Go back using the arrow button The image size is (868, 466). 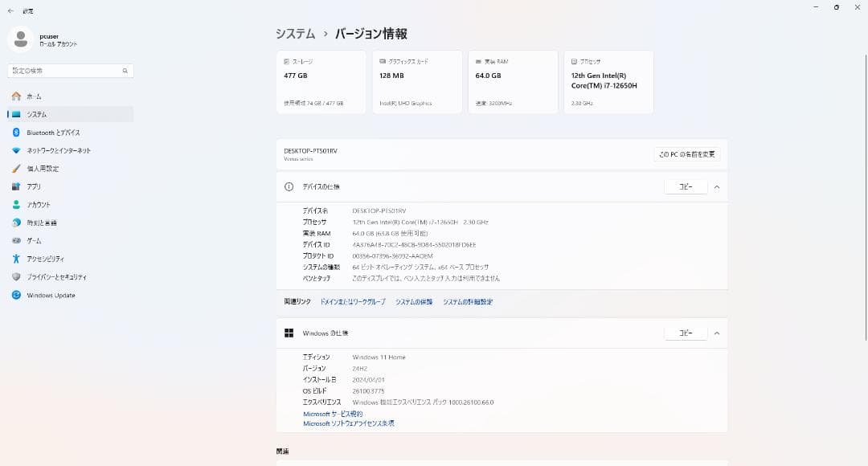pos(10,10)
